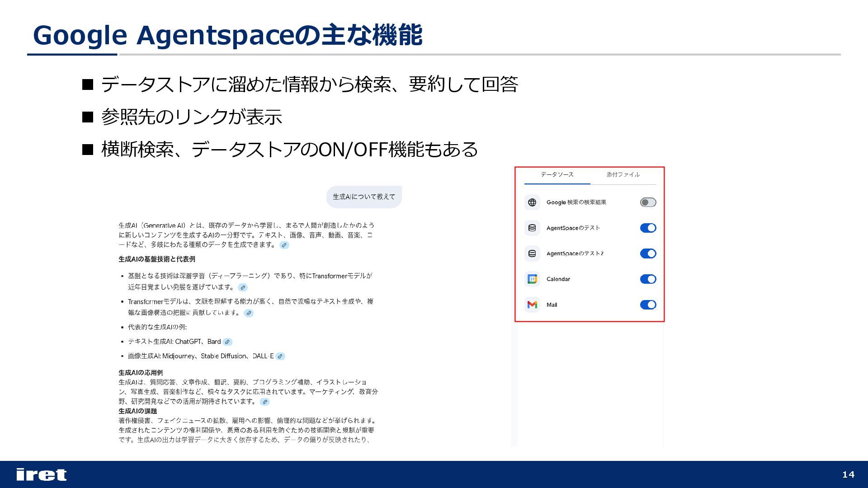Switch to the データソース tab

point(557,174)
